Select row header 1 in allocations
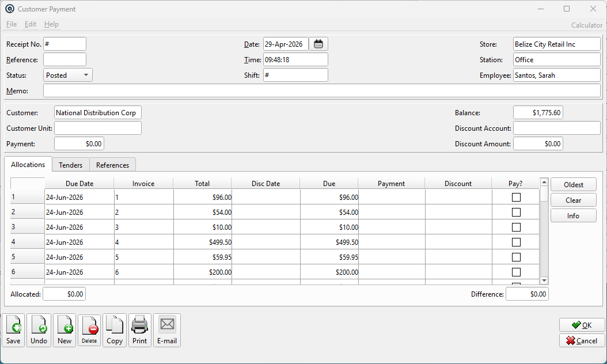607x364 pixels. 28,197
